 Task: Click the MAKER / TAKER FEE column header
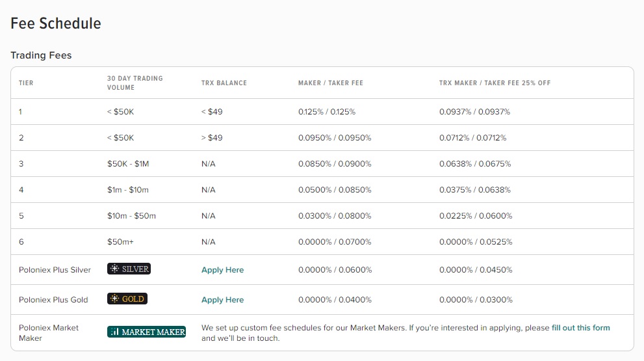pos(331,83)
